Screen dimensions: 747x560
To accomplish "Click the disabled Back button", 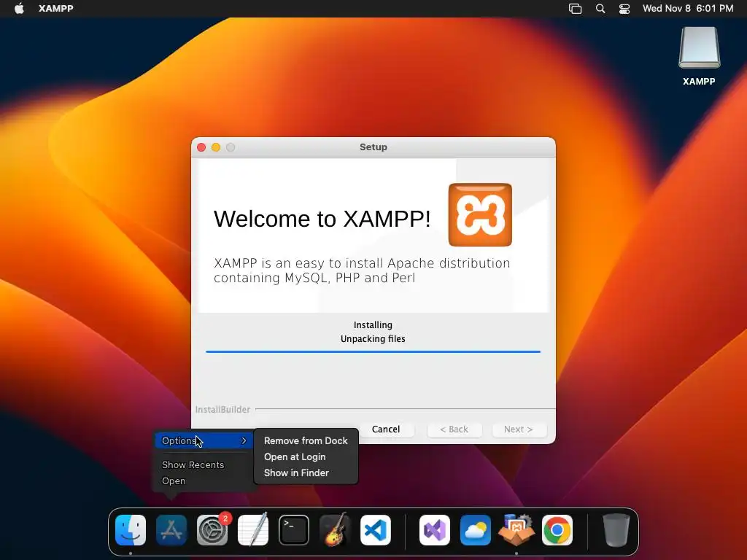I will tap(454, 429).
